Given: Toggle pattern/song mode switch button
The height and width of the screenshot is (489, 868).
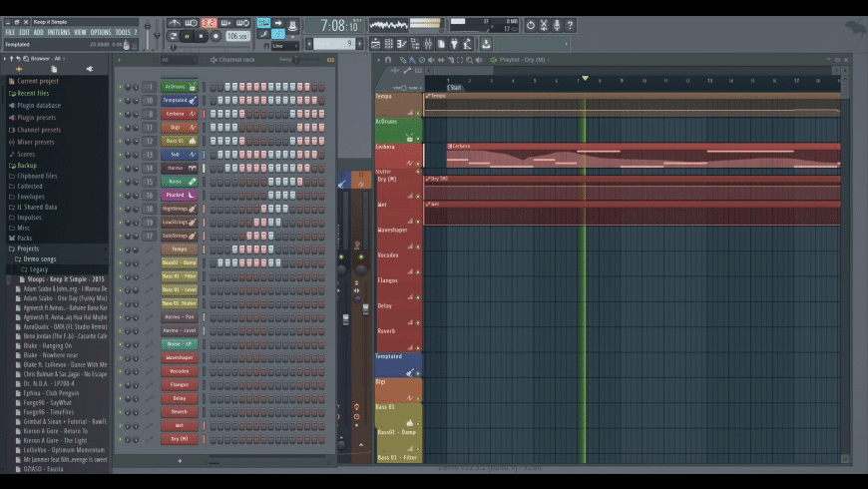Looking at the screenshot, I should pos(174,37).
